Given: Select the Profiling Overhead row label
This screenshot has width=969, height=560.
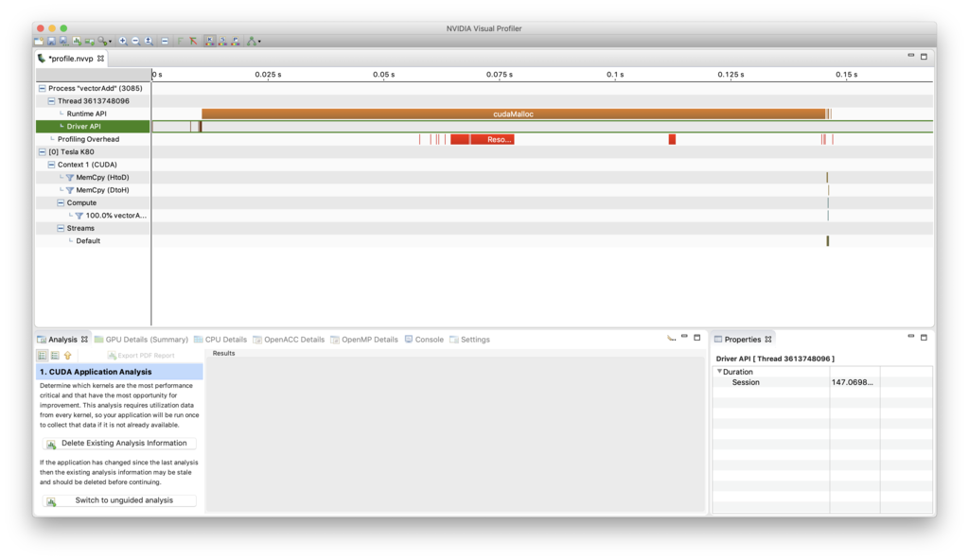Looking at the screenshot, I should pos(88,140).
